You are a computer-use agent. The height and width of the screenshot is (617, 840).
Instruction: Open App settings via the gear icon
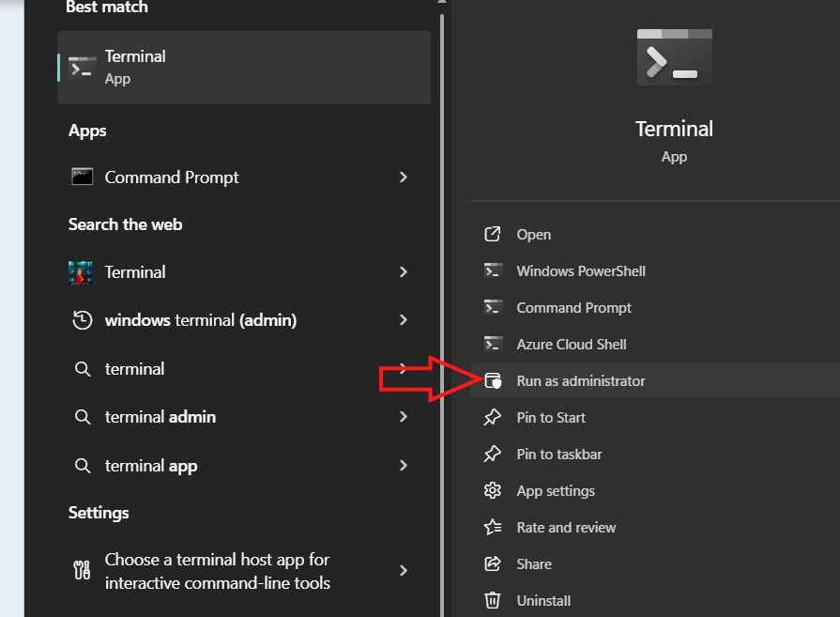tap(492, 490)
